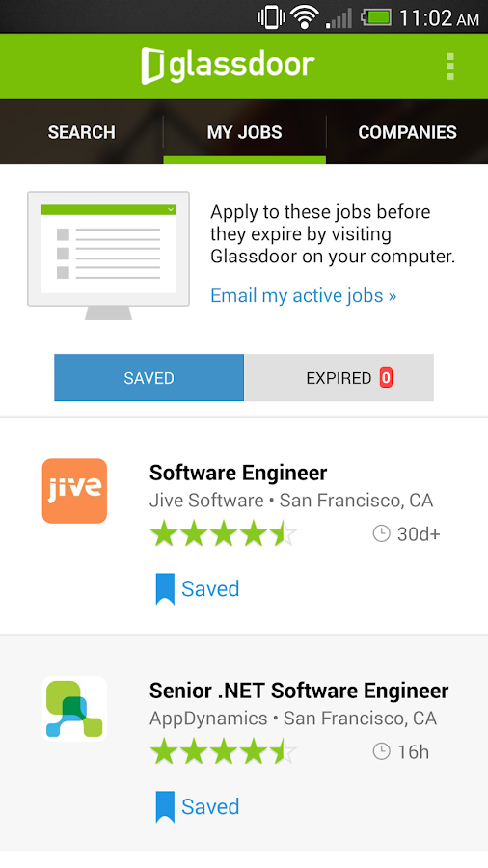Unsave the Senior .NET Software Engineer bookmark
This screenshot has height=868, width=488.
point(198,806)
